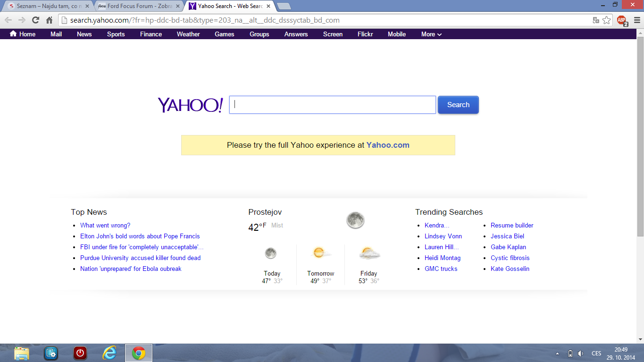The height and width of the screenshot is (362, 644).
Task: Open Internet Explorer from the taskbar
Action: 109,353
